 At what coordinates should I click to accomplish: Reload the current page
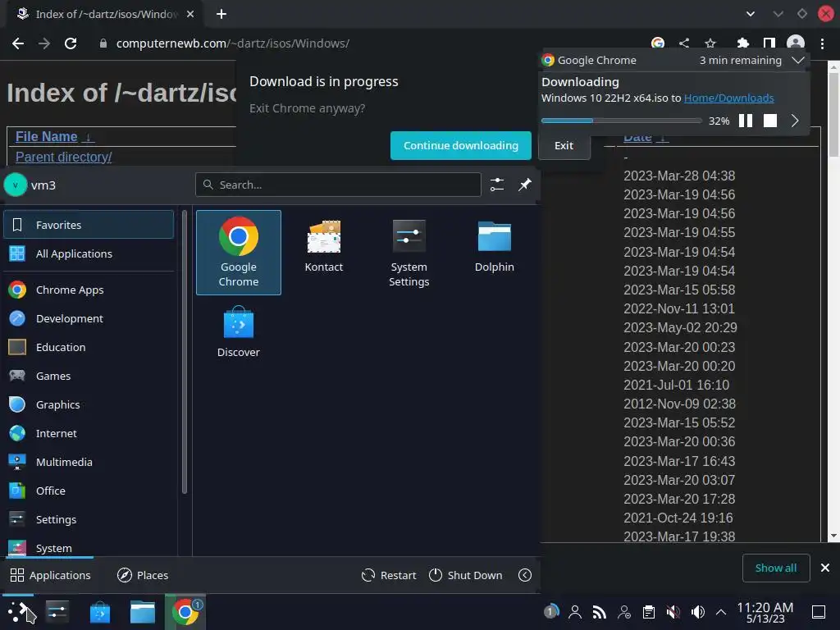pyautogui.click(x=71, y=43)
